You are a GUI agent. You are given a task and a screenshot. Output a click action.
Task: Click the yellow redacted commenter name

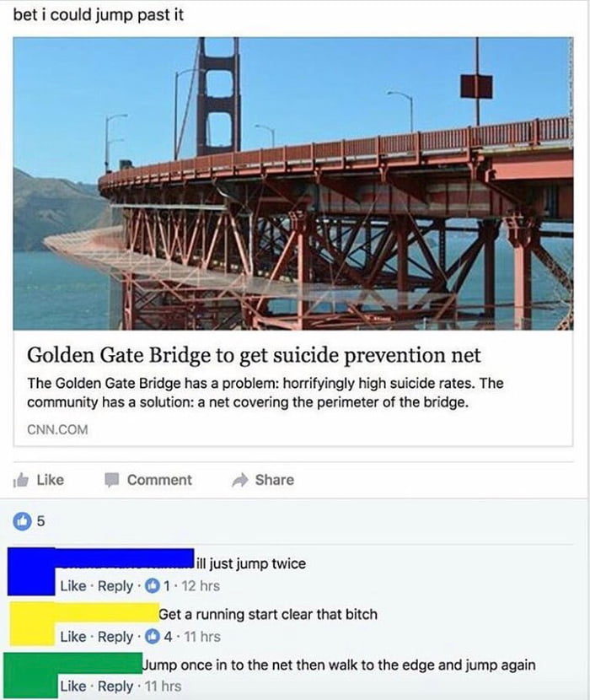pyautogui.click(x=107, y=612)
